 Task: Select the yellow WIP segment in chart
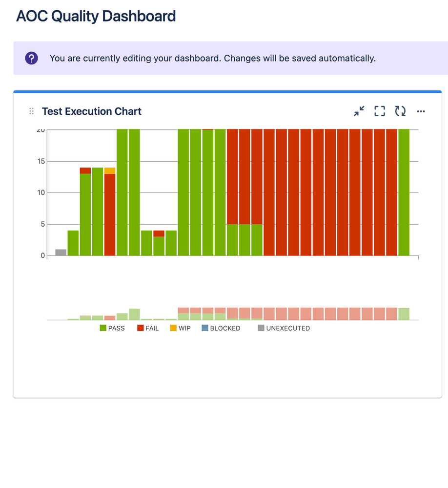click(110, 171)
